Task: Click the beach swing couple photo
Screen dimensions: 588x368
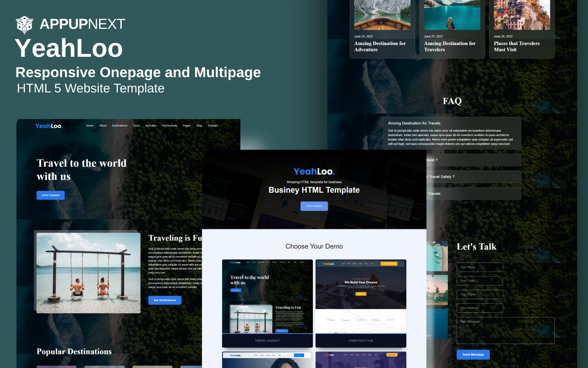Action: [x=88, y=273]
